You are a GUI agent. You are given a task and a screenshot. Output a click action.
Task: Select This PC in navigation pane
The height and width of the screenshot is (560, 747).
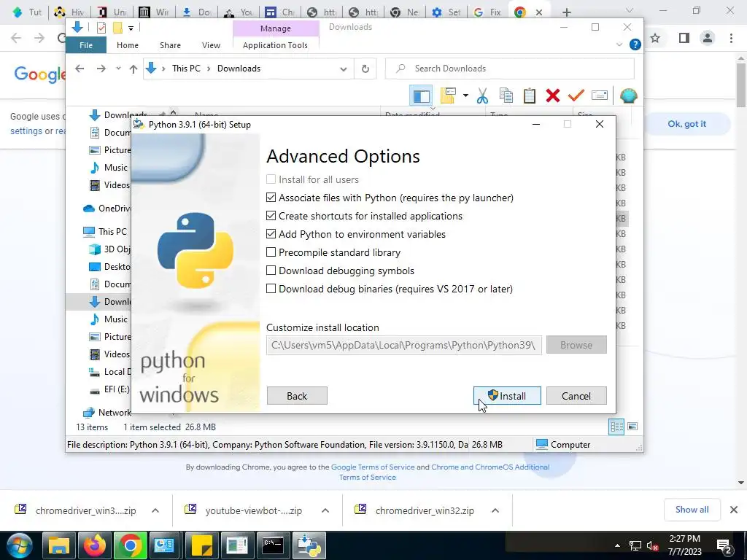105,231
